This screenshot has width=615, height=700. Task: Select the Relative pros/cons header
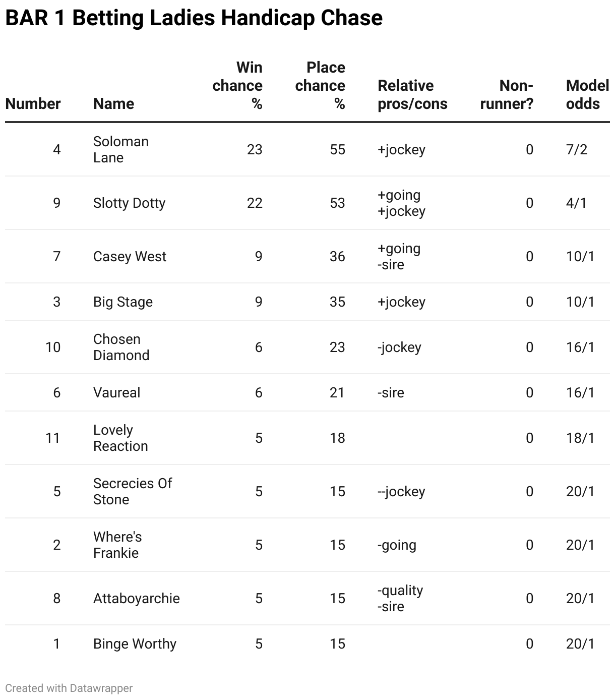click(412, 94)
